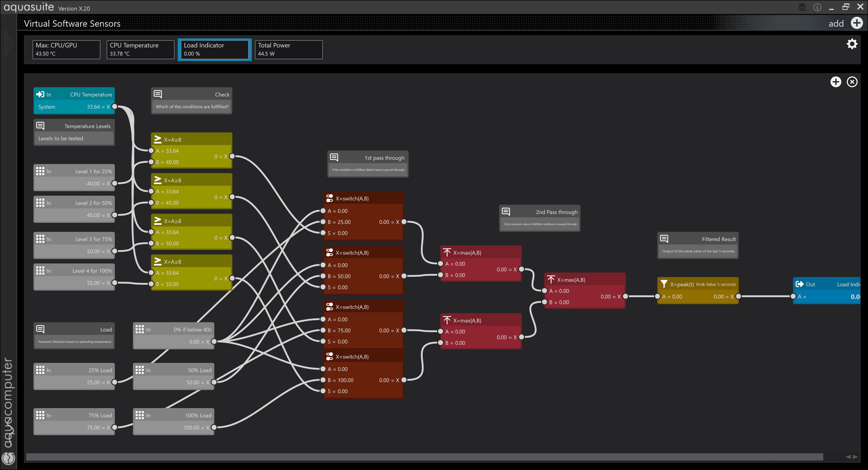Select the Total Power sensor tile

(288, 49)
